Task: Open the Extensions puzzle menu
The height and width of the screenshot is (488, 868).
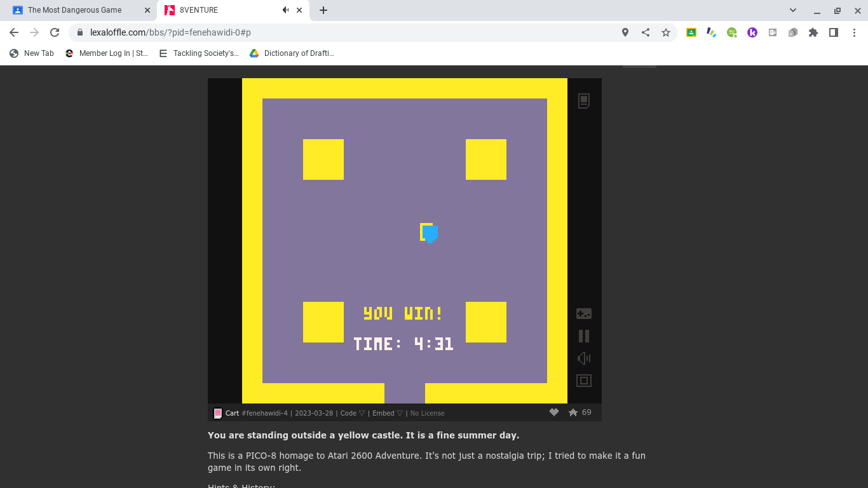Action: (813, 32)
